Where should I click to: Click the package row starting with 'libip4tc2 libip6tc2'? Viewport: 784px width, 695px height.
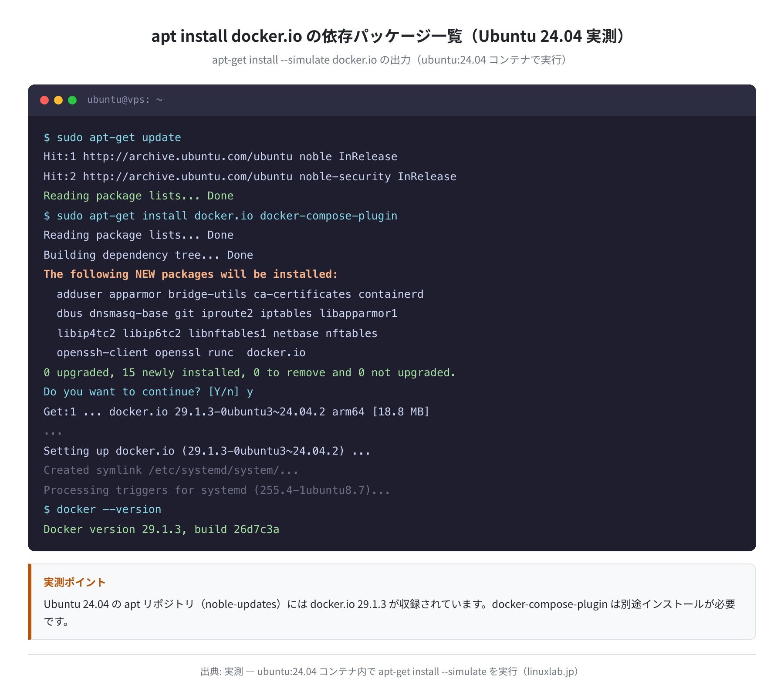217,334
